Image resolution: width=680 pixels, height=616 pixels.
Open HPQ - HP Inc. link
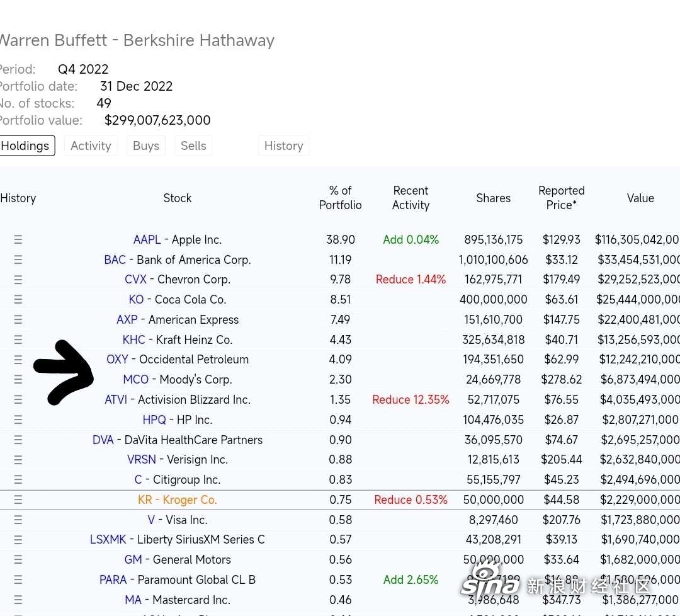click(x=178, y=420)
